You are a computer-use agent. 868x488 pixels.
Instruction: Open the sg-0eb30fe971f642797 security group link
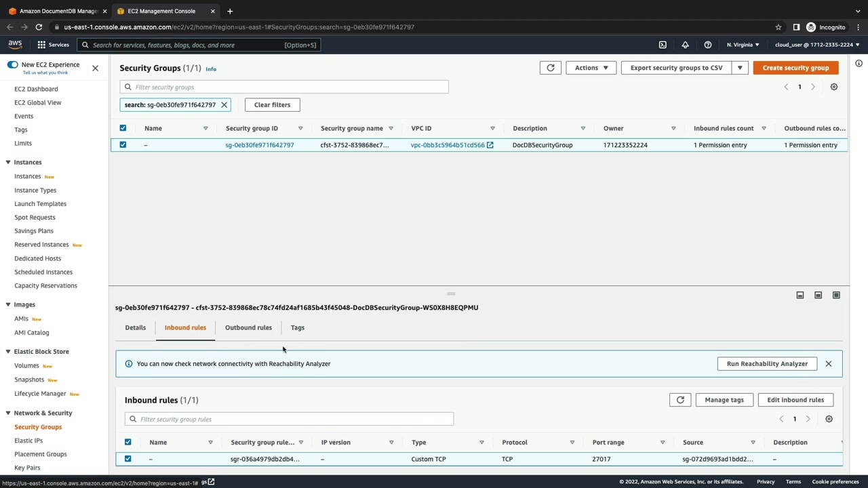tap(260, 145)
